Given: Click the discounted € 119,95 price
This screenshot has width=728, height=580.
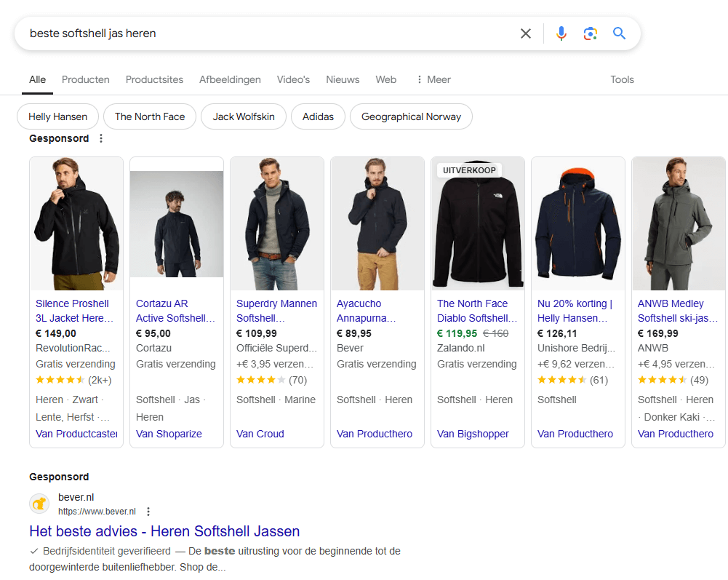Looking at the screenshot, I should click(457, 334).
